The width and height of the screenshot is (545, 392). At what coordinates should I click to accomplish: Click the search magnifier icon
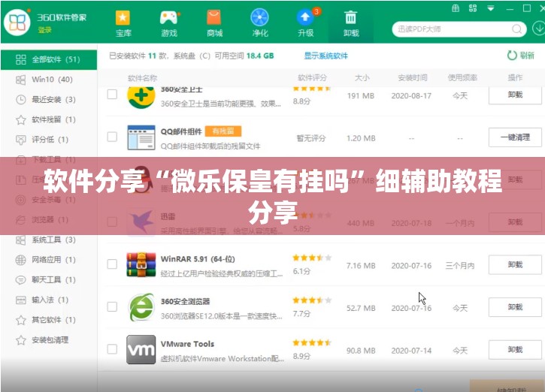coord(517,29)
